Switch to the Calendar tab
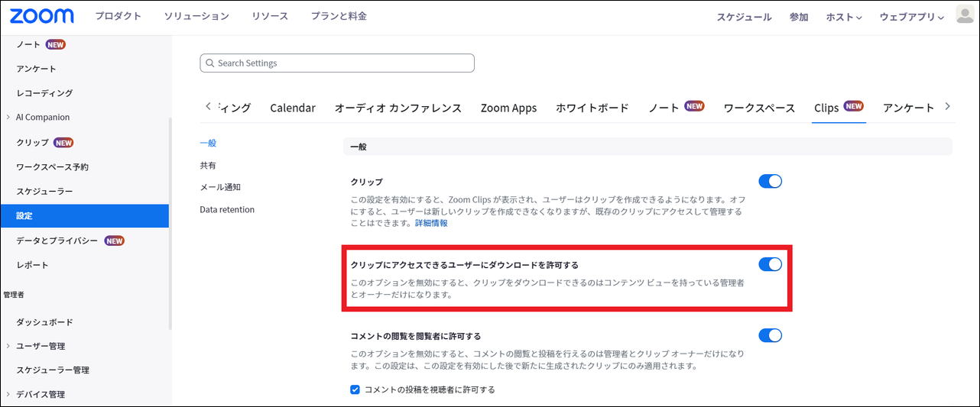 tap(293, 108)
